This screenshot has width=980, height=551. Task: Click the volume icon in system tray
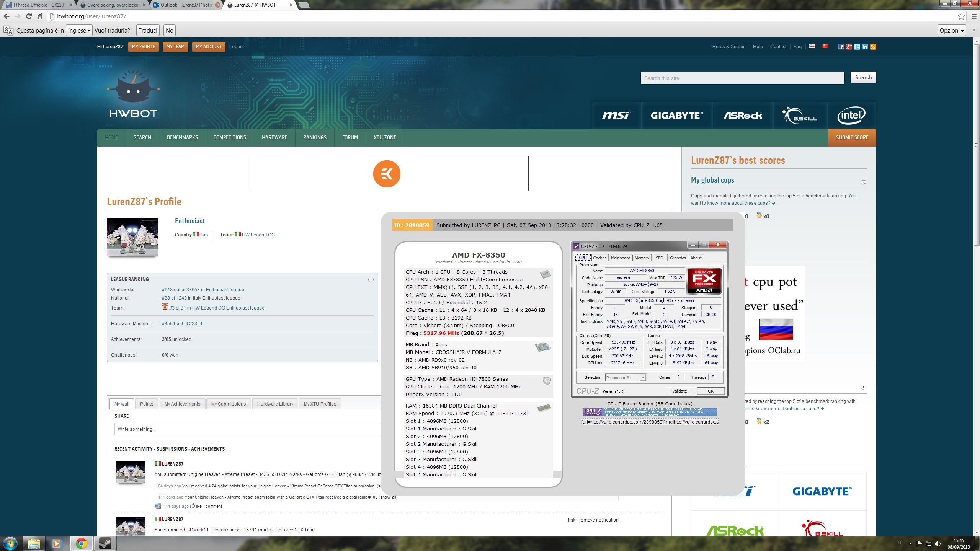click(x=938, y=544)
